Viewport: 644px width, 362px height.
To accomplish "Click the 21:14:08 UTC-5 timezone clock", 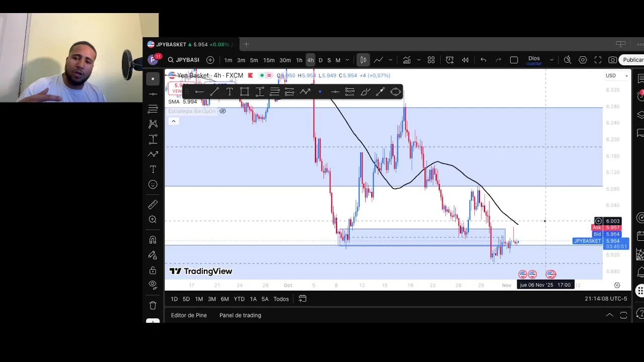I will (x=606, y=299).
